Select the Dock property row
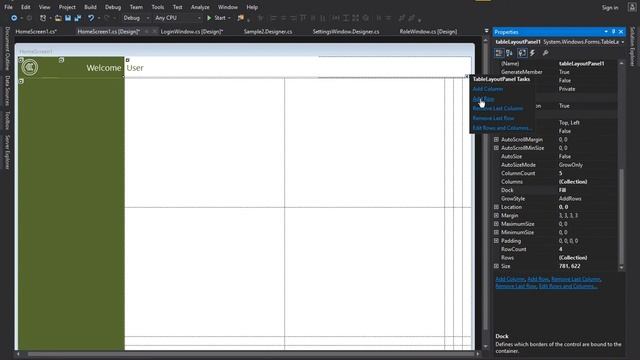The width and height of the screenshot is (640, 360). tap(555, 190)
